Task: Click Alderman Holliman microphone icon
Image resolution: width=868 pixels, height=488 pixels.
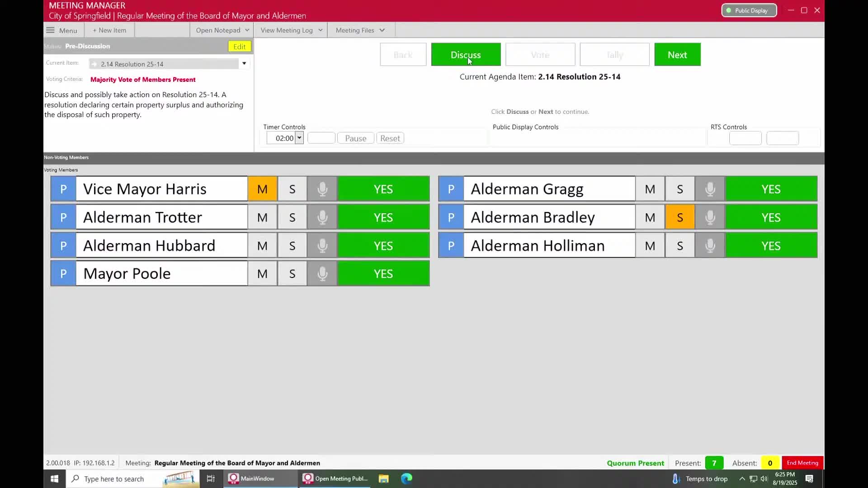Action: (x=710, y=245)
